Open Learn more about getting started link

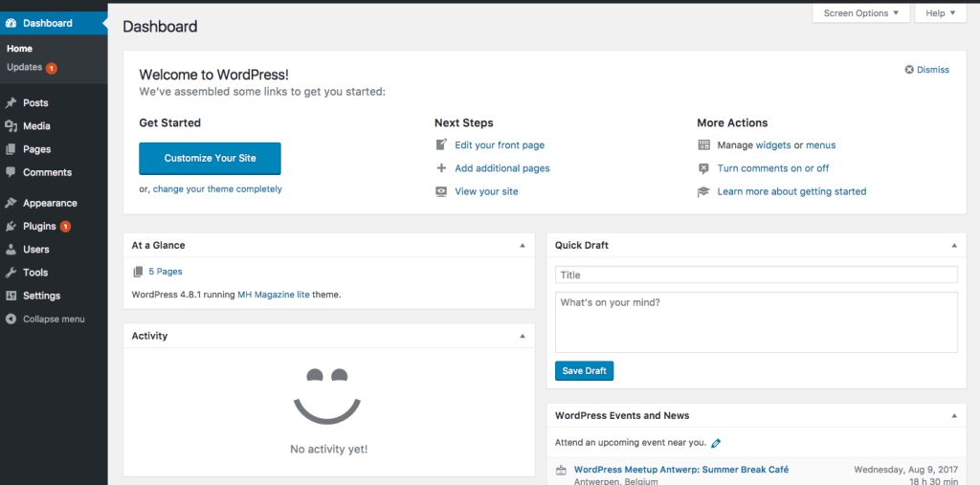[x=791, y=191]
